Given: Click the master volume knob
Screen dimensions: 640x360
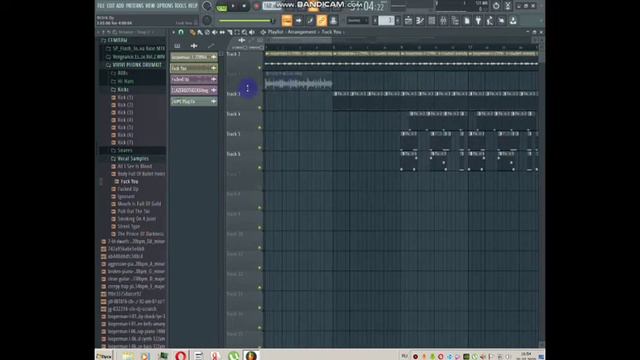Looking at the screenshot, I should pyautogui.click(x=207, y=6).
